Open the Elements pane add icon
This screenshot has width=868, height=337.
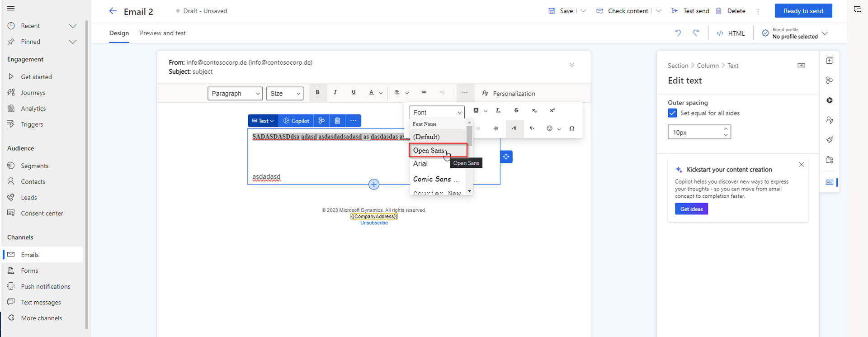830,61
